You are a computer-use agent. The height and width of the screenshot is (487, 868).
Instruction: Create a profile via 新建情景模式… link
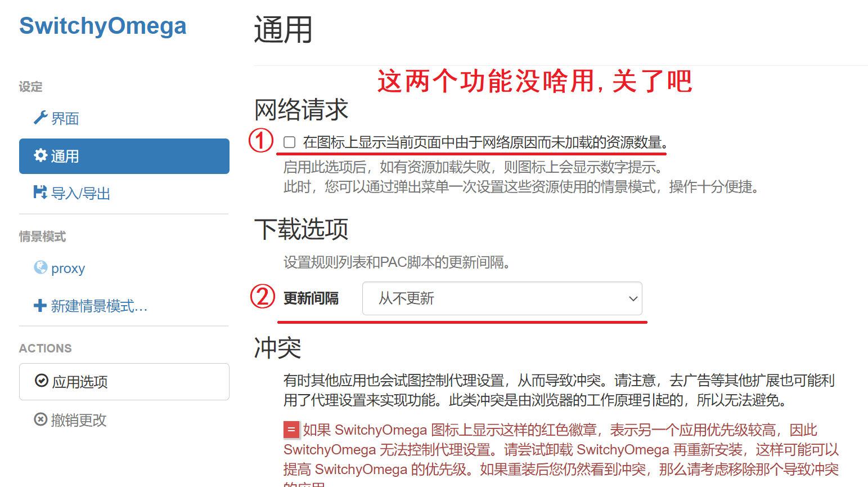(99, 306)
